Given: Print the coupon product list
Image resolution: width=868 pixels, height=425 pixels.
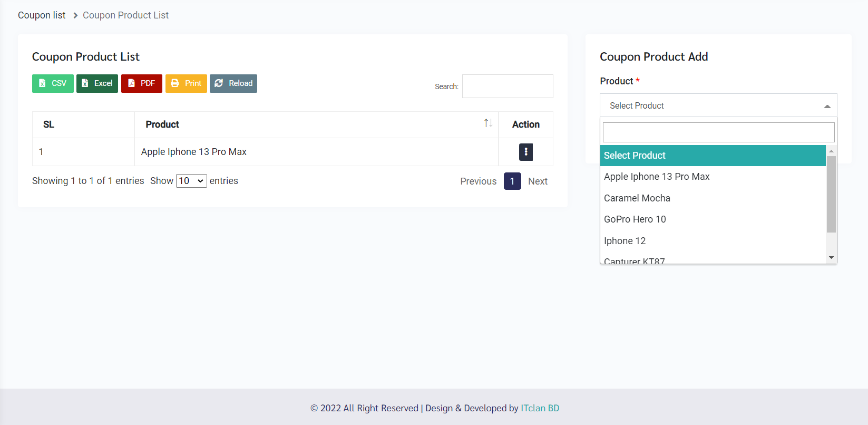Looking at the screenshot, I should pos(186,83).
